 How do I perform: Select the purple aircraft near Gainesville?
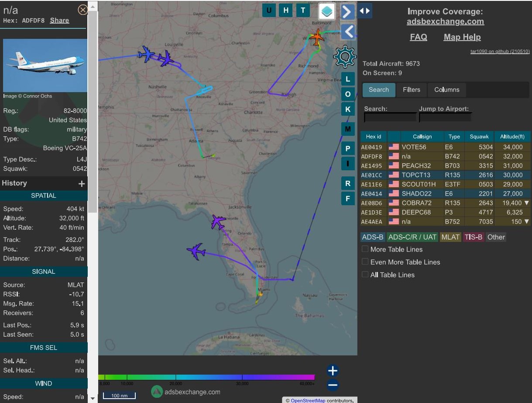pos(218,222)
